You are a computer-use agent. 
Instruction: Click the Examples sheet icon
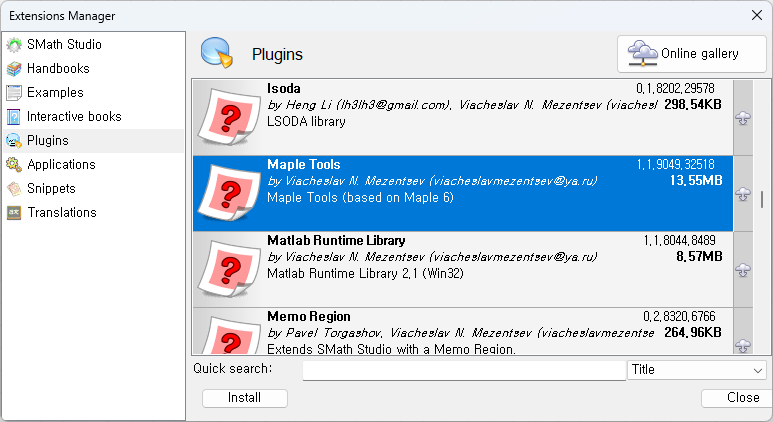(14, 93)
